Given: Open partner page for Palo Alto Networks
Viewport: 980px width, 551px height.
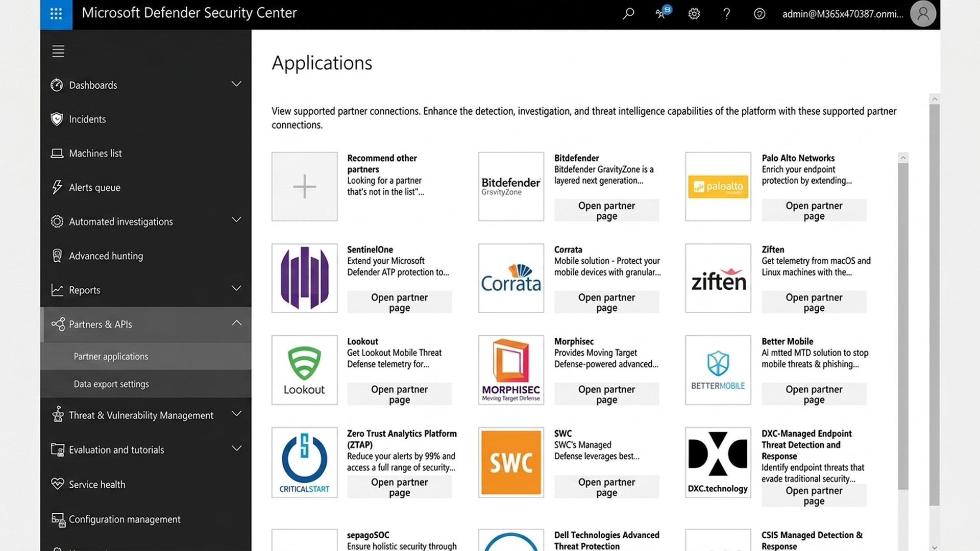Looking at the screenshot, I should [814, 210].
